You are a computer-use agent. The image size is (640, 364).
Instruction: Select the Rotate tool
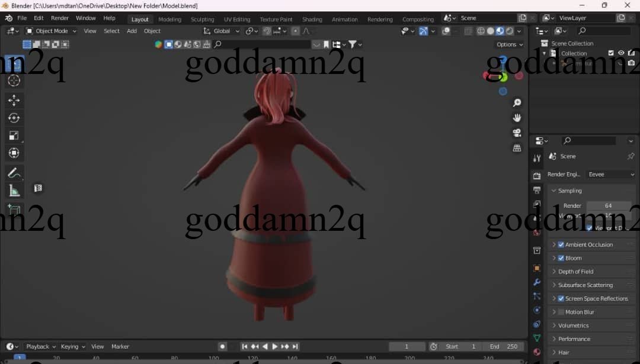(x=14, y=118)
